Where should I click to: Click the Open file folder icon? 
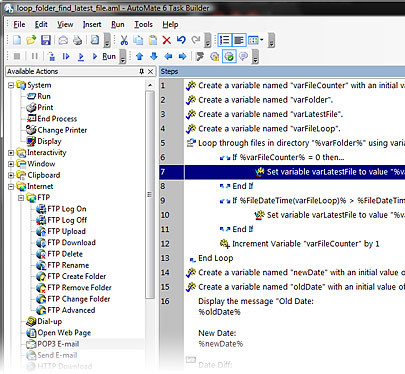(31, 40)
